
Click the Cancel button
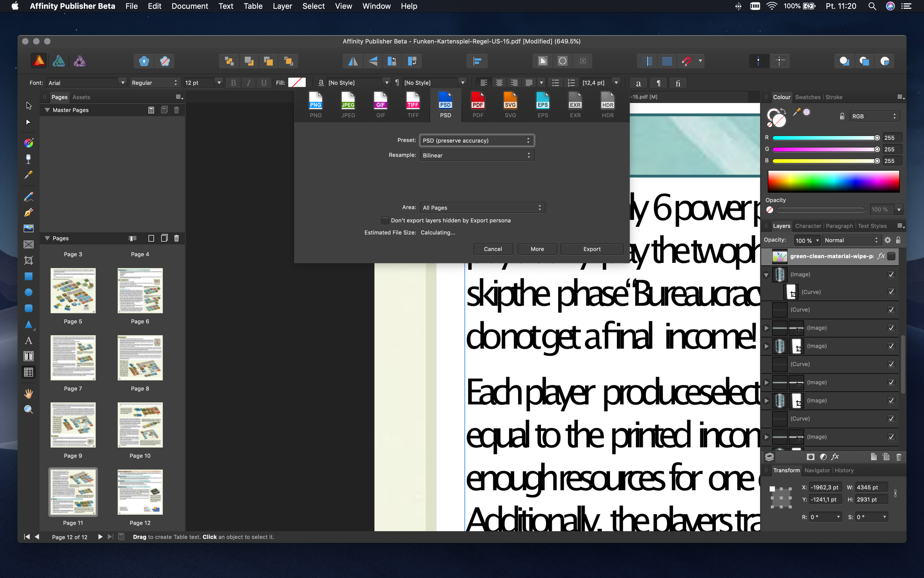click(x=493, y=249)
